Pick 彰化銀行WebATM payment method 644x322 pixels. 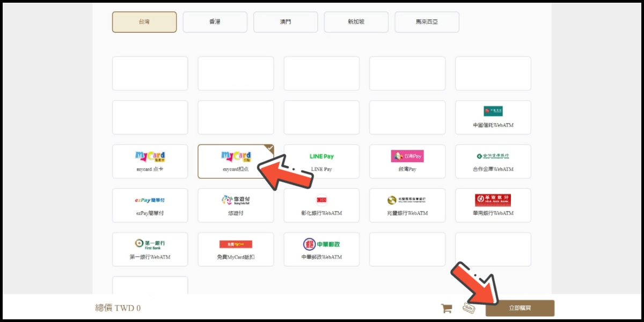pyautogui.click(x=321, y=206)
